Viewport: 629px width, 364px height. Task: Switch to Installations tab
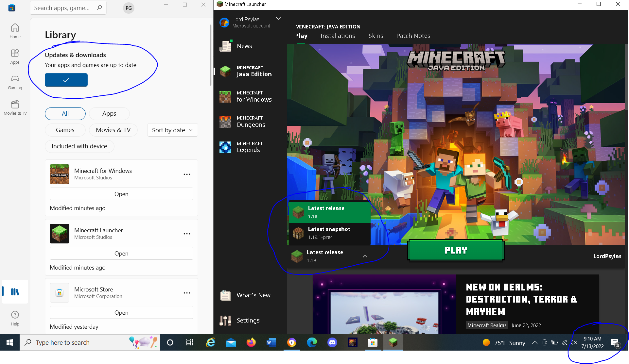(338, 36)
